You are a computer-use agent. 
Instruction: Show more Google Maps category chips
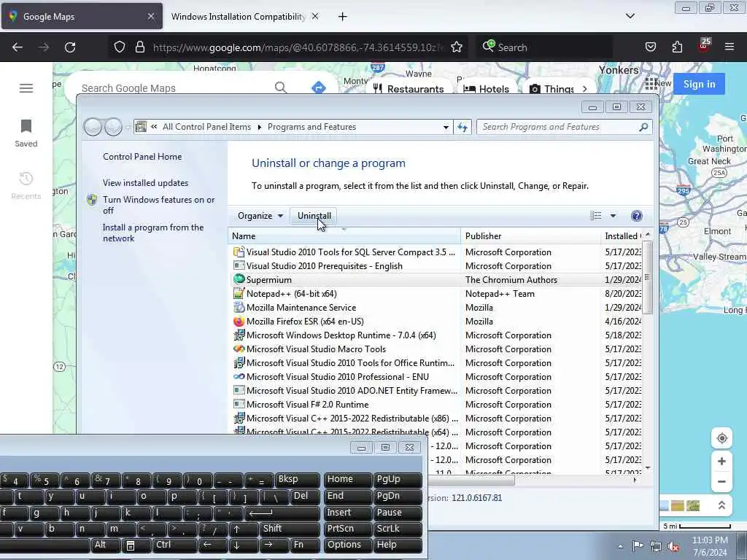pos(584,88)
